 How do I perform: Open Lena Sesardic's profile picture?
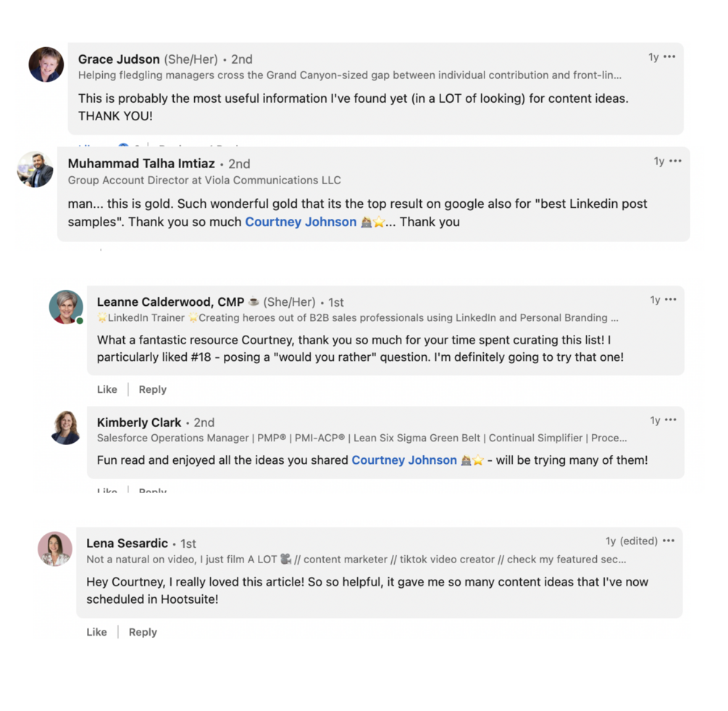click(x=55, y=549)
